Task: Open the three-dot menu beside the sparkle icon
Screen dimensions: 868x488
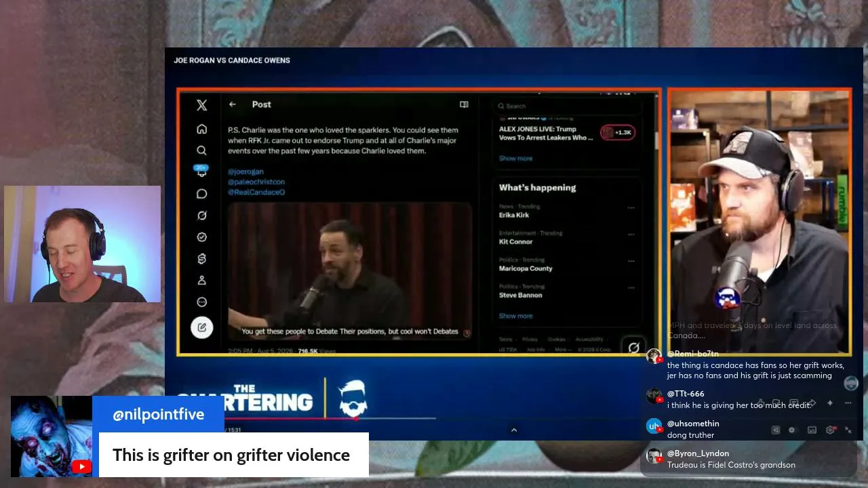Action: [848, 403]
